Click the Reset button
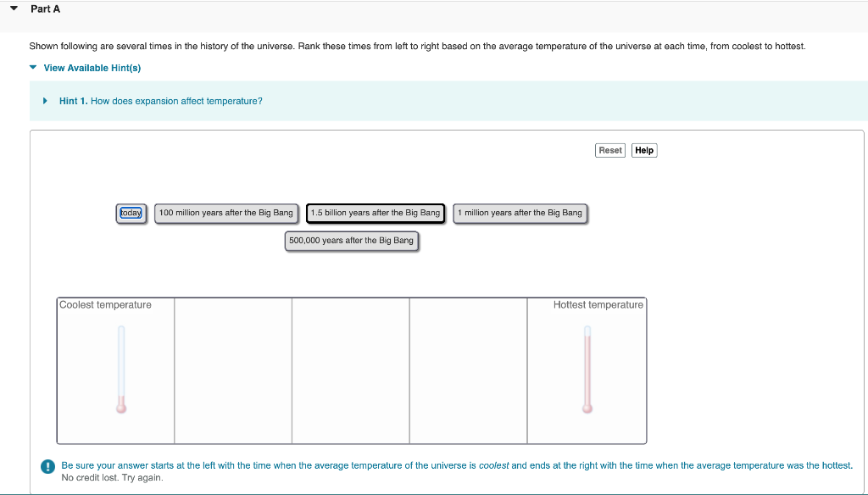Screen dimensions: 868x495 point(609,150)
